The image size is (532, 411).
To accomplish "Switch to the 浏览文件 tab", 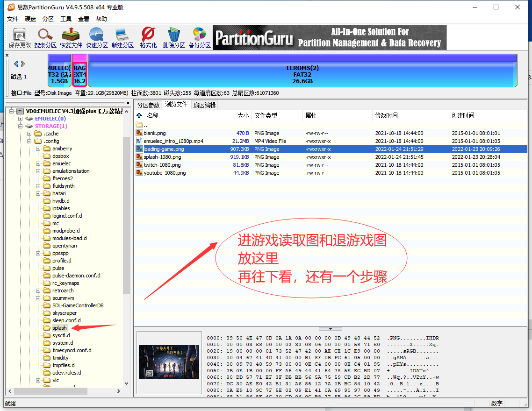I will (x=176, y=104).
